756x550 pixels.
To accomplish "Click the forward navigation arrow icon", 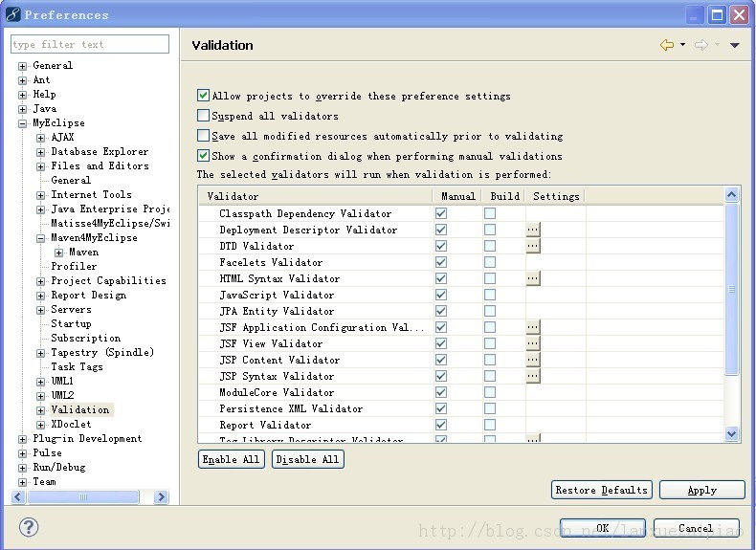I will 701,45.
